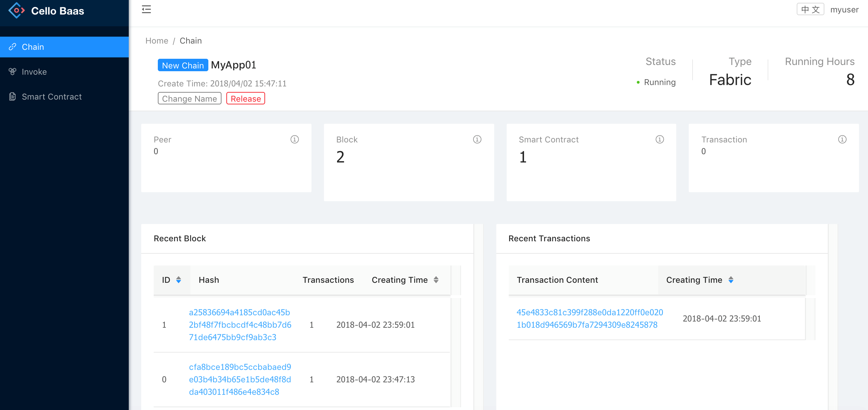Click the New Chain button
The height and width of the screenshot is (410, 868).
pos(183,65)
